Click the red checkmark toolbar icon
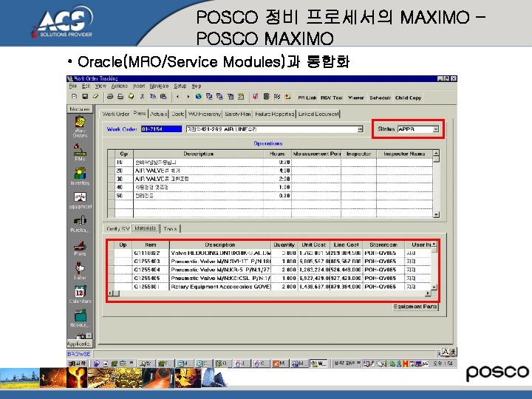Image resolution: width=532 pixels, height=399 pixels. pyautogui.click(x=255, y=97)
